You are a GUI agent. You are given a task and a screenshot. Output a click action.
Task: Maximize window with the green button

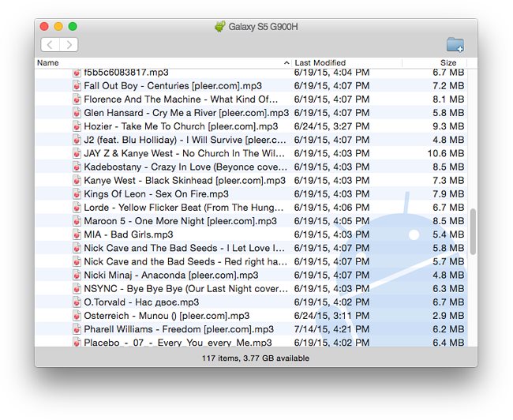point(73,27)
